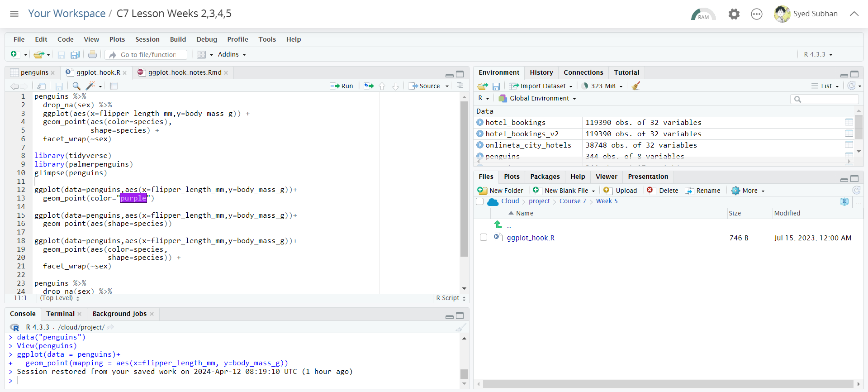View hotel_bookings data table icon
This screenshot has height=392, width=868.
coord(849,122)
